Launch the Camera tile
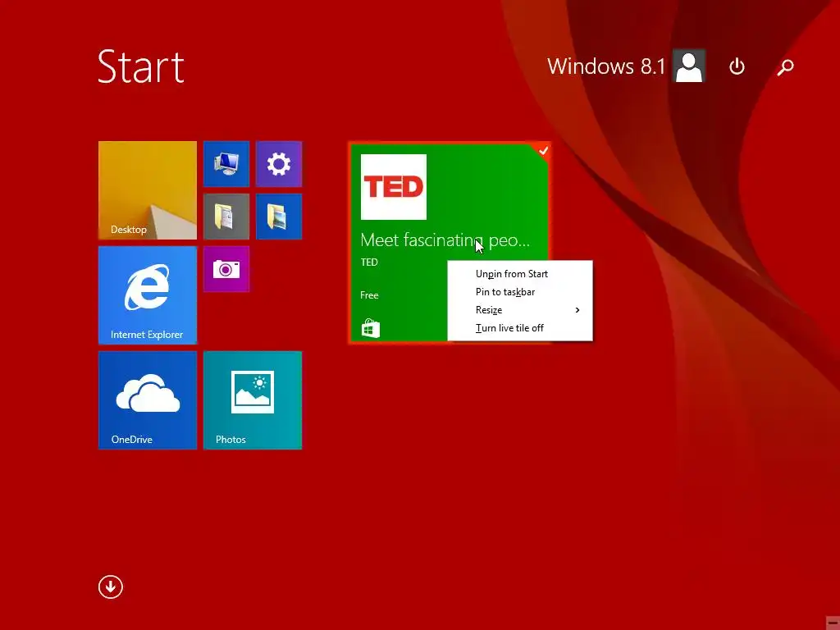Image resolution: width=840 pixels, height=630 pixels. (226, 269)
